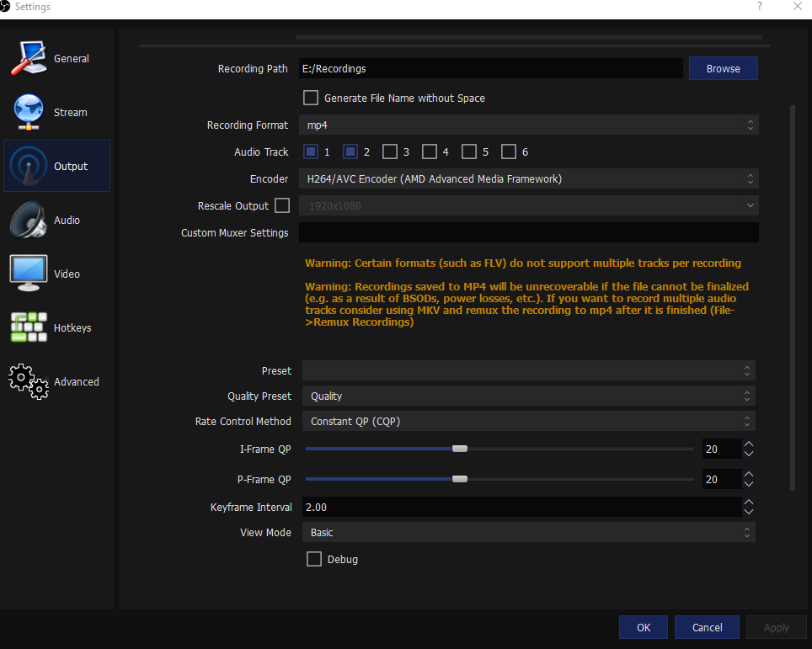Adjust the I-Frame QP slider handle

(459, 449)
